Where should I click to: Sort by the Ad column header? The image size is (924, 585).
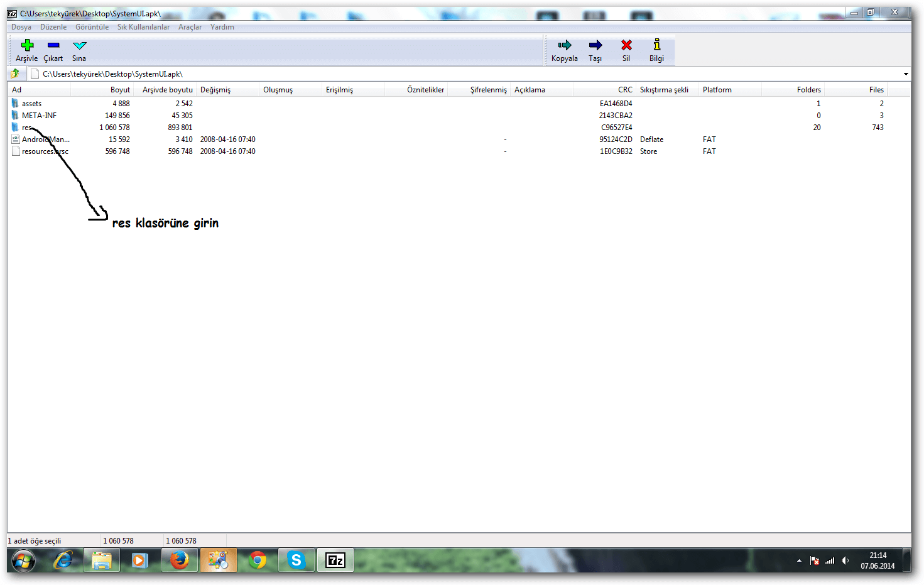[39, 90]
